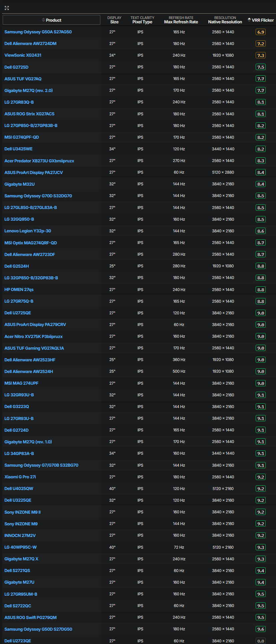Viewport: 276px width, 644px height.
Task: Open the LG 27GR95UM-B product link
Action: point(21,594)
